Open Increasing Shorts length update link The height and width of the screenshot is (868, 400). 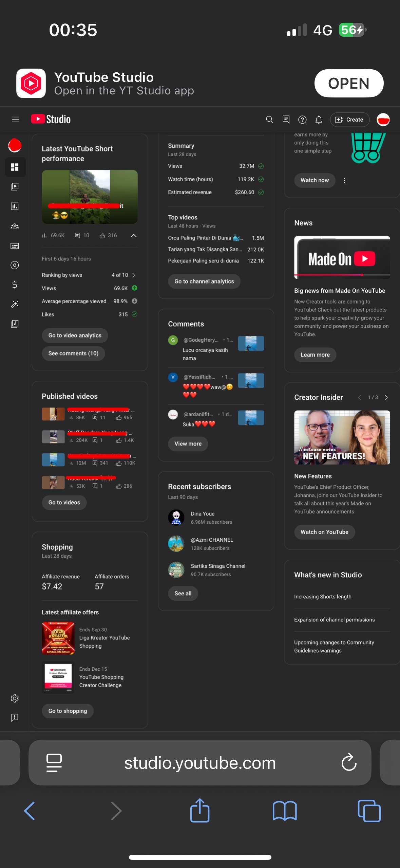pos(323,597)
